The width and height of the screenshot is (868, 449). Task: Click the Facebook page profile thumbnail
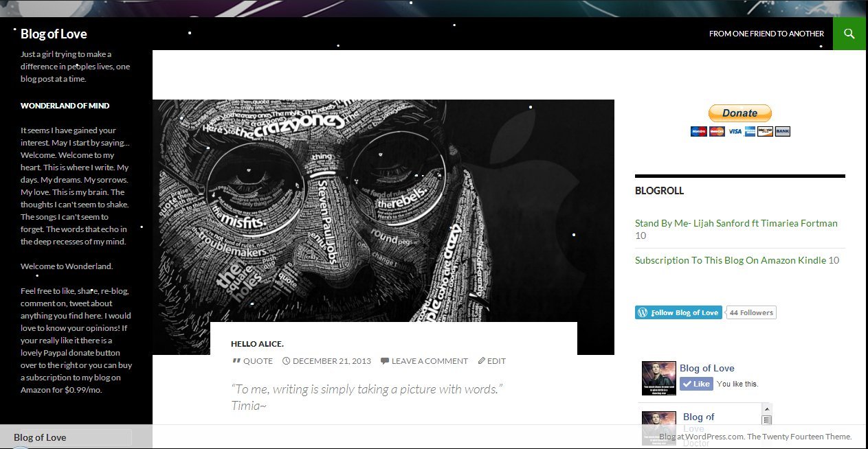tap(658, 378)
